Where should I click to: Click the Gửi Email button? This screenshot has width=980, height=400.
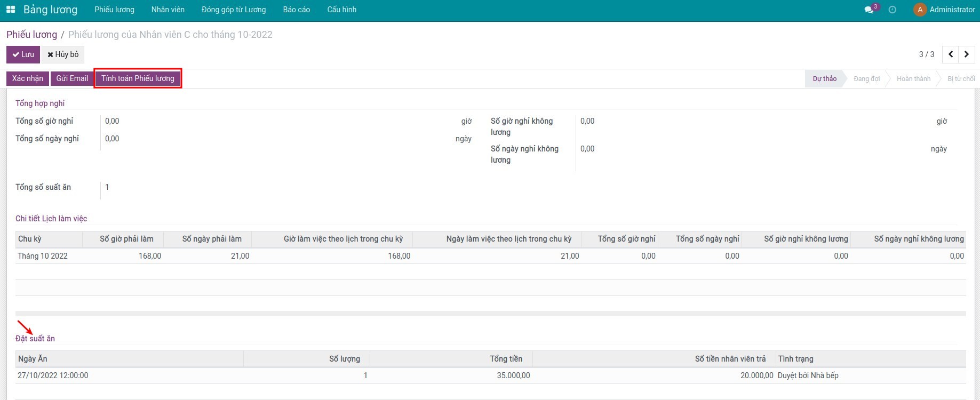pos(72,78)
